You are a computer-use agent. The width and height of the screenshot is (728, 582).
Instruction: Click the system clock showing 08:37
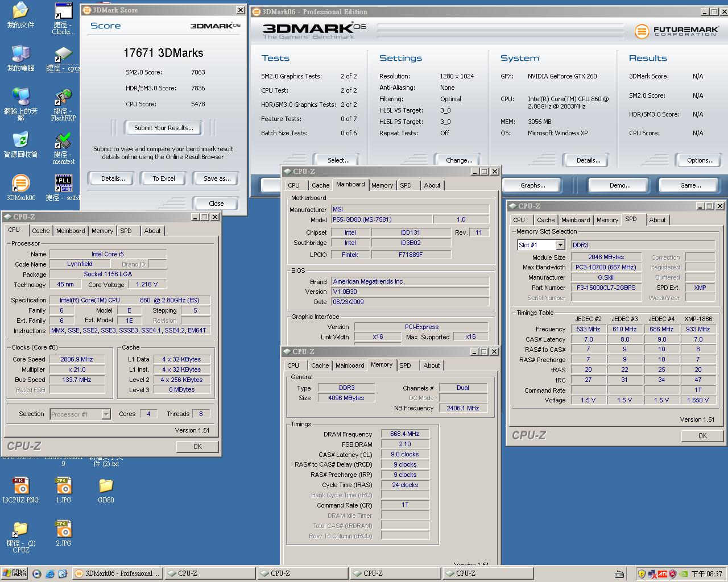(x=707, y=574)
